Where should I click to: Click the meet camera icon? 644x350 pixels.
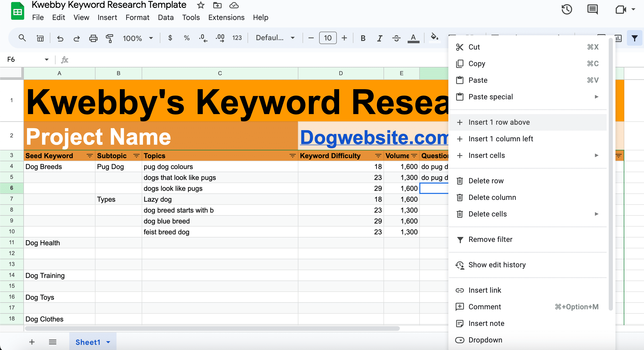(621, 10)
